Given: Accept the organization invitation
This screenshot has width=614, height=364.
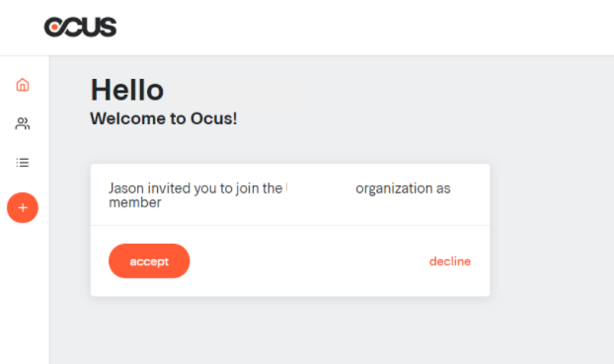Looking at the screenshot, I should (149, 261).
